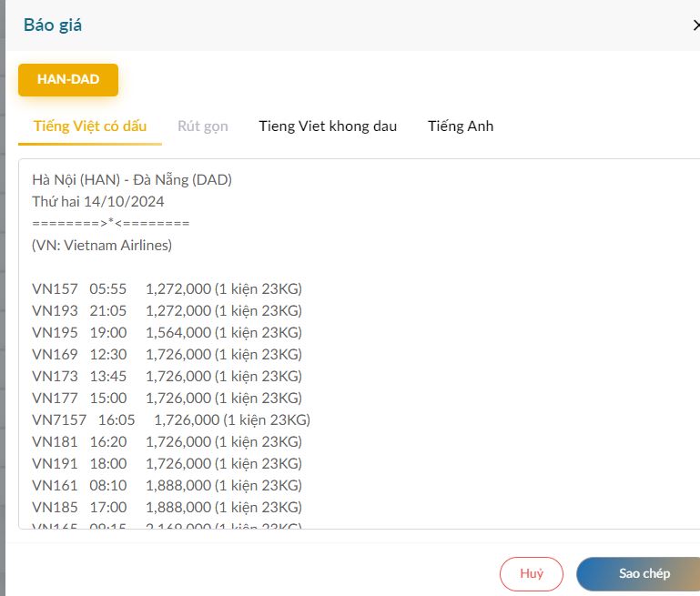Click the VN195 19:00 quote line
Screen dimensions: 700x596
(x=167, y=332)
